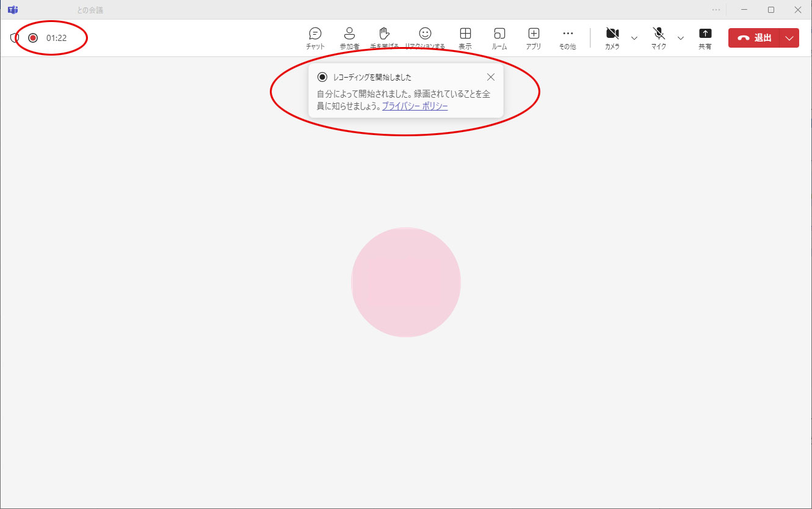Click the shield security icon
Image resolution: width=812 pixels, height=509 pixels.
[x=15, y=38]
